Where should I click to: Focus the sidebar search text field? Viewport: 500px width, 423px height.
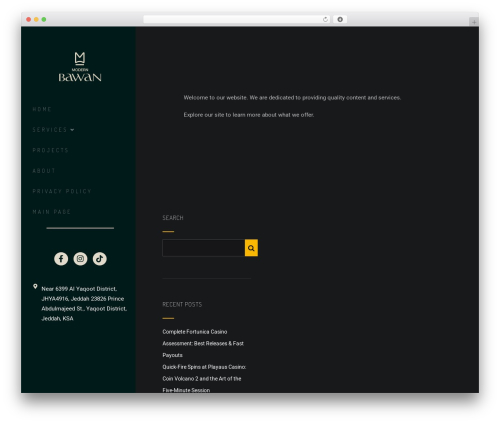tap(204, 248)
